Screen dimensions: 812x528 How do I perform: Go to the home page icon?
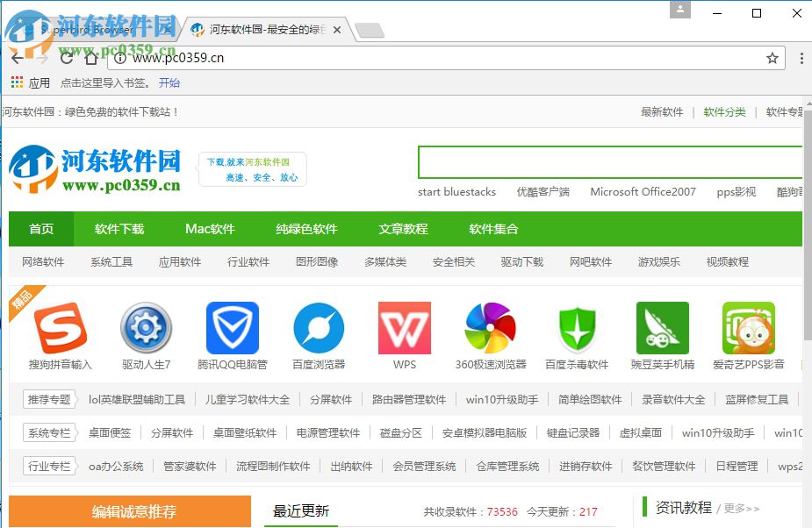click(91, 58)
